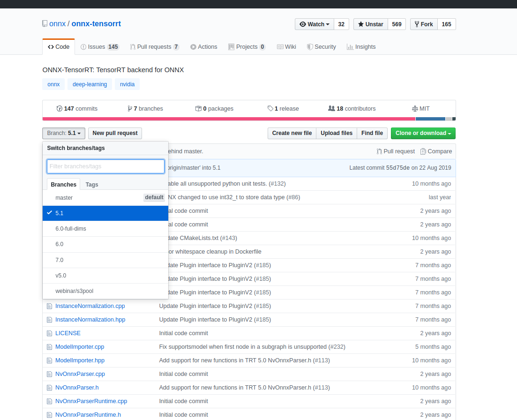This screenshot has height=420, width=517.
Task: Select the 6.0-full-dims branch
Action: pyautogui.click(x=71, y=228)
